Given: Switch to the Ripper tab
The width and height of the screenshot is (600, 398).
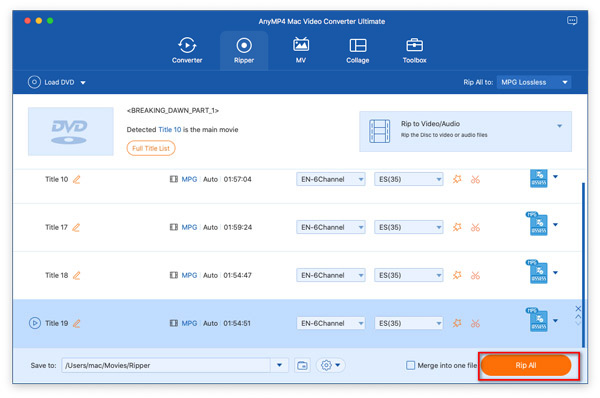Looking at the screenshot, I should pyautogui.click(x=244, y=50).
